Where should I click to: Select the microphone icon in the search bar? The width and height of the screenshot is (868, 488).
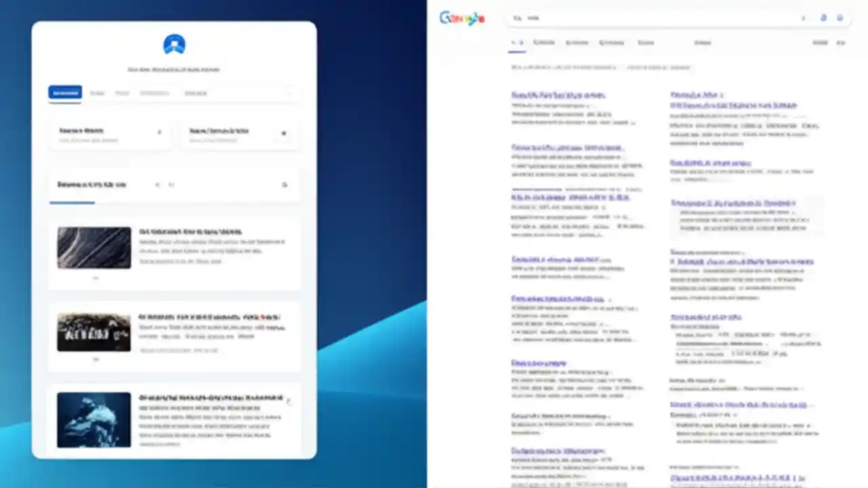823,18
